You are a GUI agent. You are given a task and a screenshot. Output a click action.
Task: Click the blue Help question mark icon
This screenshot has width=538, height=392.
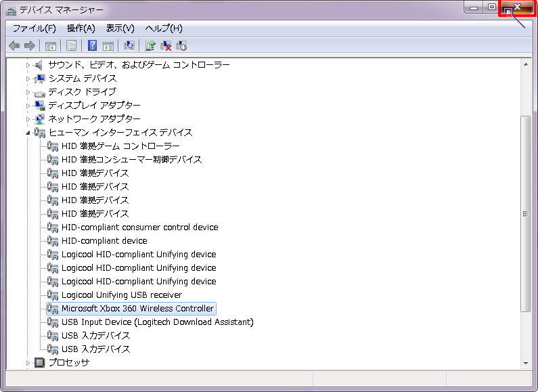(x=92, y=45)
